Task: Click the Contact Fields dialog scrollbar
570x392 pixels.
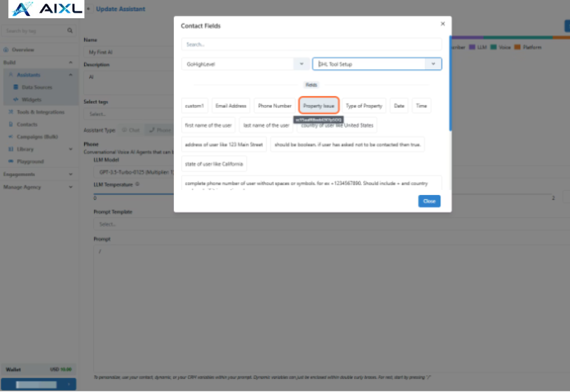Action: tap(450, 91)
